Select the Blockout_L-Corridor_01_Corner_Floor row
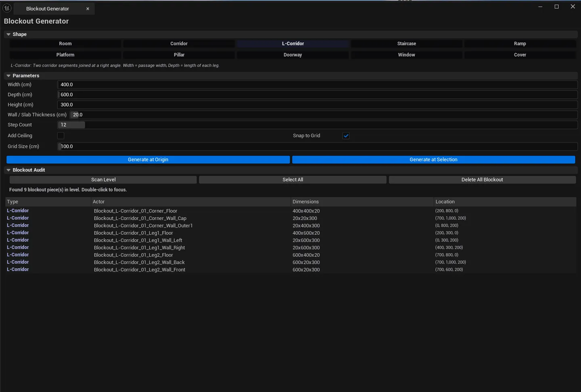Image resolution: width=581 pixels, height=392 pixels. tap(290, 211)
